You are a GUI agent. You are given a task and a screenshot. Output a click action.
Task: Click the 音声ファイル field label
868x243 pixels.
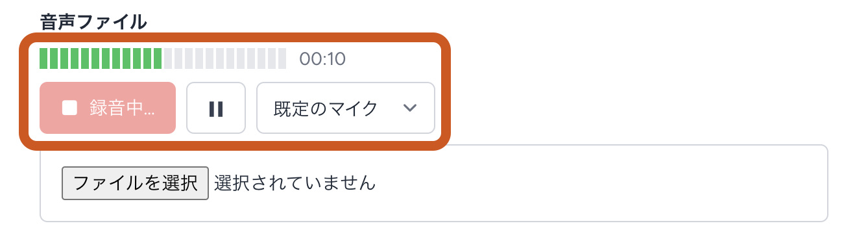click(x=93, y=21)
